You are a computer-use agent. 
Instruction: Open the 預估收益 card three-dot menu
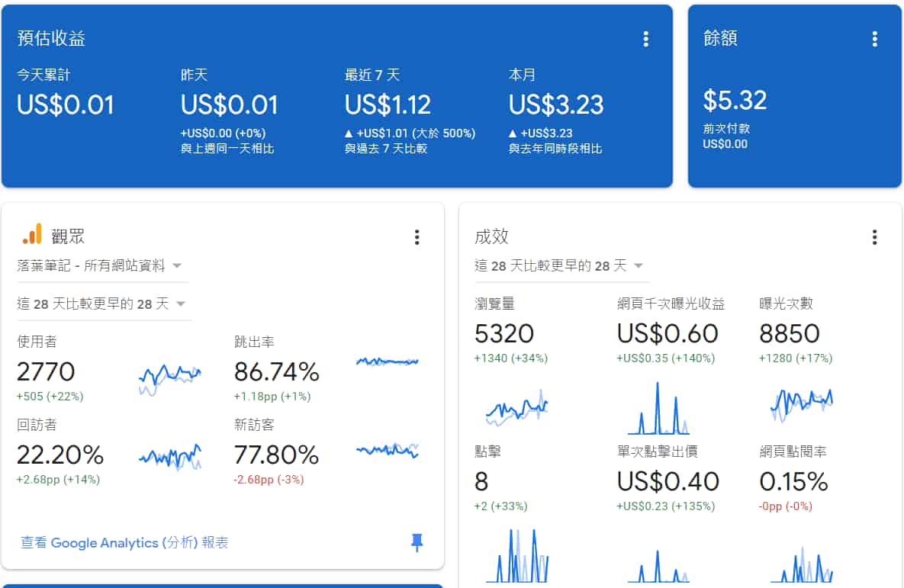click(645, 39)
